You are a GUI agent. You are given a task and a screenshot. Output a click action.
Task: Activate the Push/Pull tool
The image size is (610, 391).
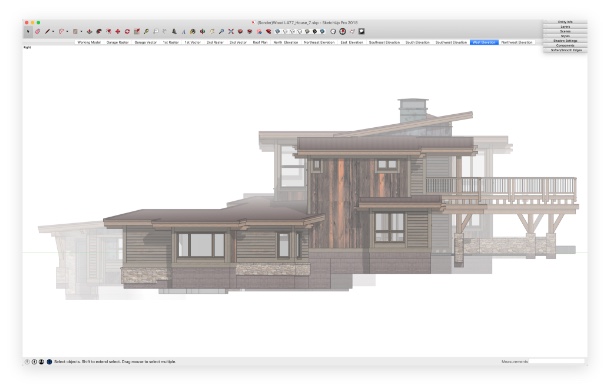pyautogui.click(x=89, y=32)
